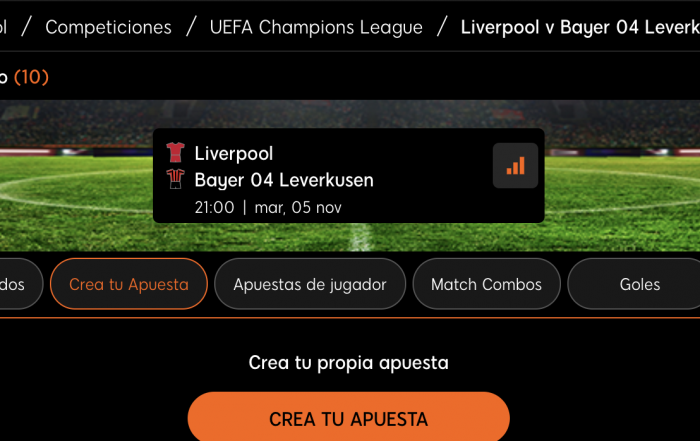The width and height of the screenshot is (700, 441).
Task: Click the Crea tu propia apuesta heading
Action: click(x=348, y=362)
